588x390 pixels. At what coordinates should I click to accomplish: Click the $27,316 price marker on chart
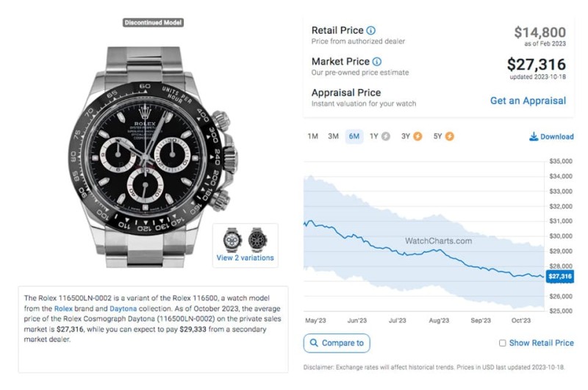(x=559, y=277)
